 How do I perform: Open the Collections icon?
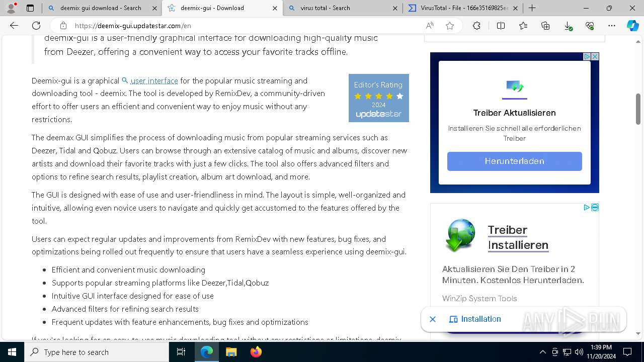[x=545, y=26]
